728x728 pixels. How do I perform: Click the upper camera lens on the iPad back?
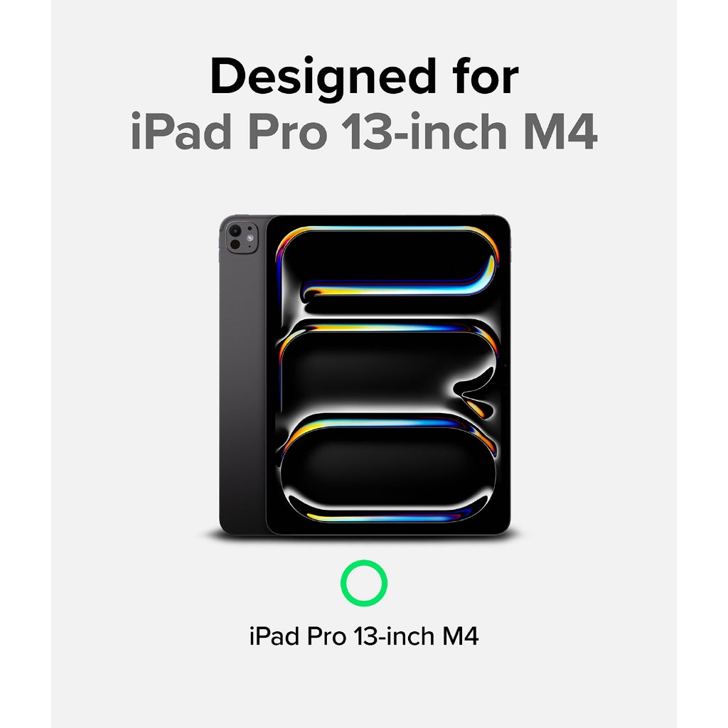[x=235, y=231]
